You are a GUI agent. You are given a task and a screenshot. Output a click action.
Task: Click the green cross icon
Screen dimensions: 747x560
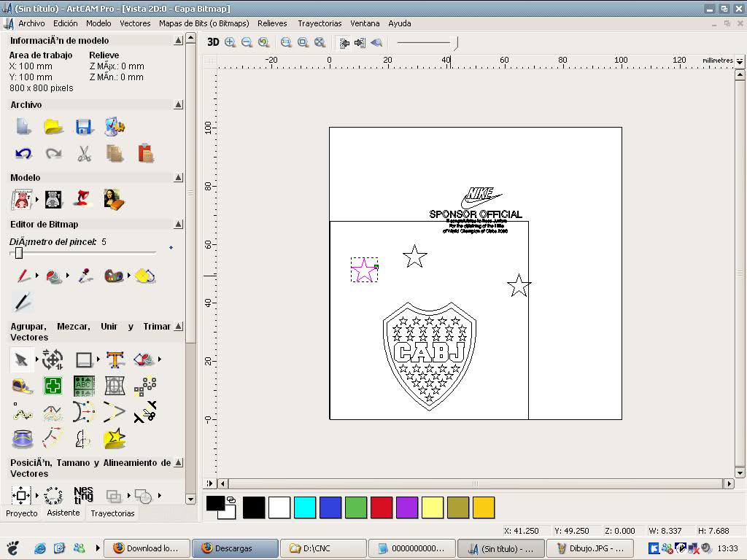point(53,386)
